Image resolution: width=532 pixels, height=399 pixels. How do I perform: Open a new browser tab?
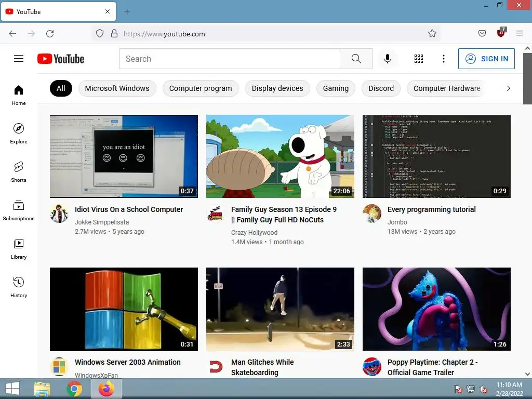point(127,12)
